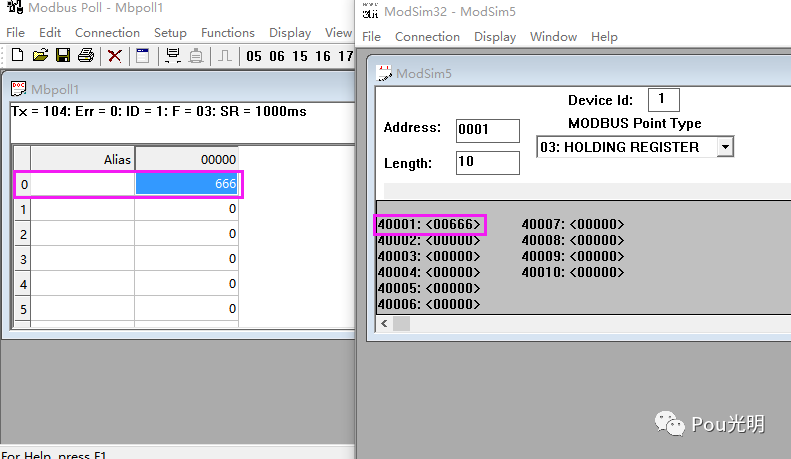The image size is (791, 459).
Task: Click the scroll left arrow in ModSim5
Action: [384, 323]
